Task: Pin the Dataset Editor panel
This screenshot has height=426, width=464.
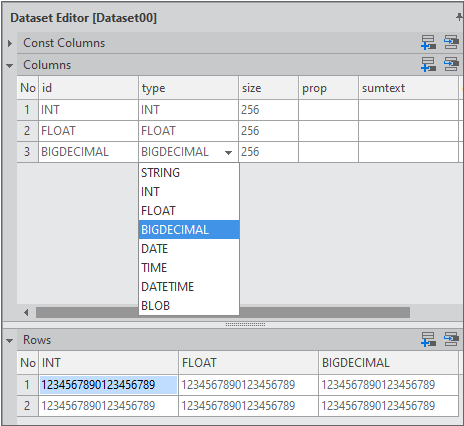Action: pos(459,17)
